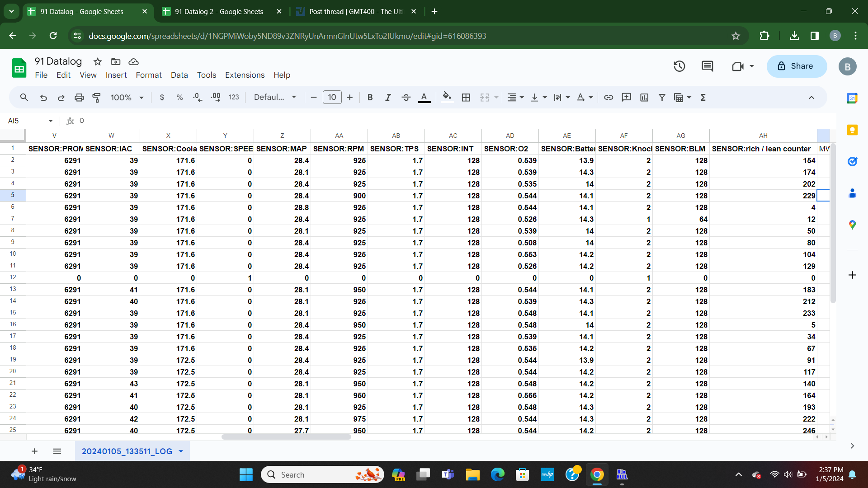Toggle italic formatting
868x488 pixels.
388,98
